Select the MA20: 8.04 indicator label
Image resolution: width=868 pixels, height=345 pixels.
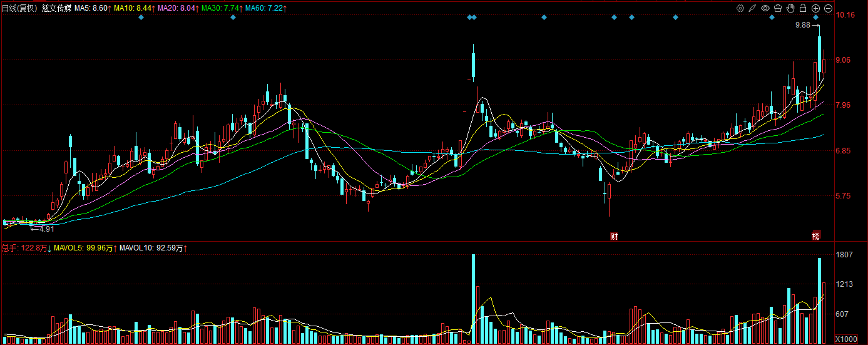pyautogui.click(x=178, y=8)
